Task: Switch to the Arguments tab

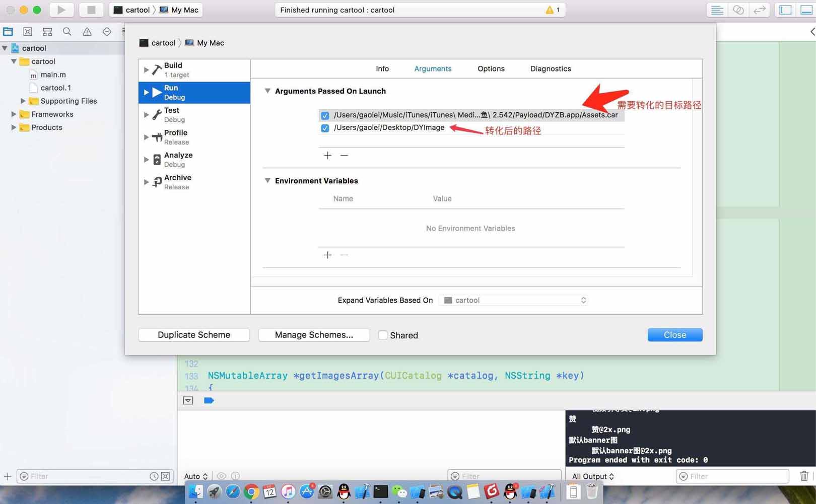Action: point(433,69)
